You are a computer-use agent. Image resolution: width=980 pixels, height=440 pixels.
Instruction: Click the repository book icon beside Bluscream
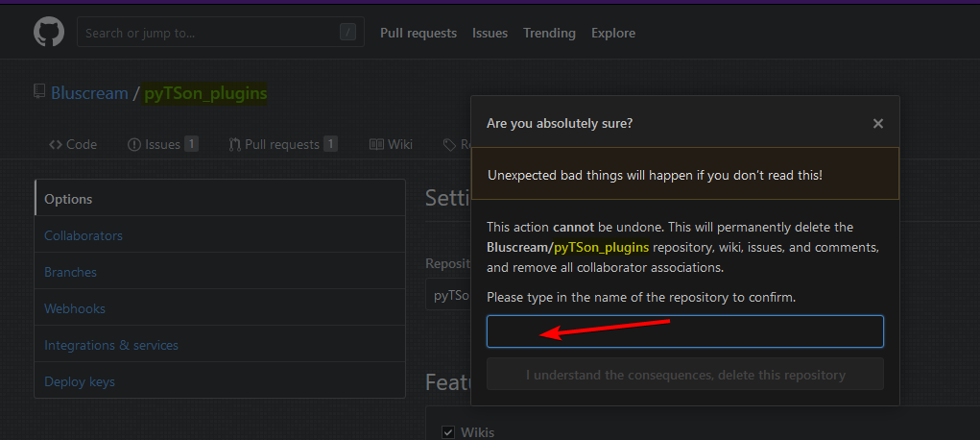[x=39, y=92]
